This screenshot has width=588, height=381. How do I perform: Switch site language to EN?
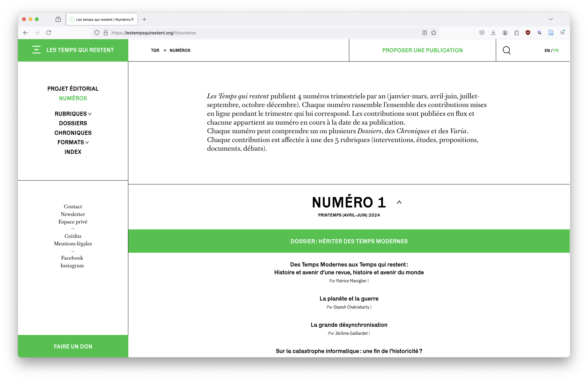tap(547, 50)
